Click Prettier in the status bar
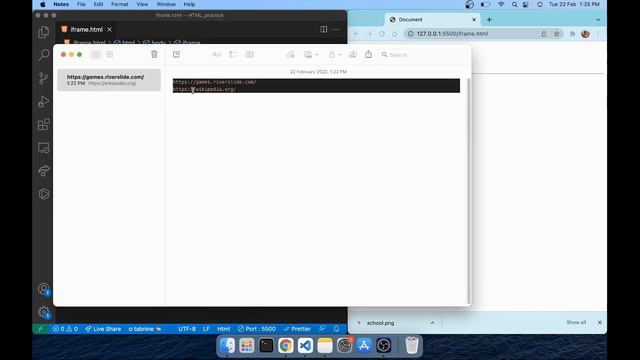Screen dimensions: 640x360 (x=297, y=329)
